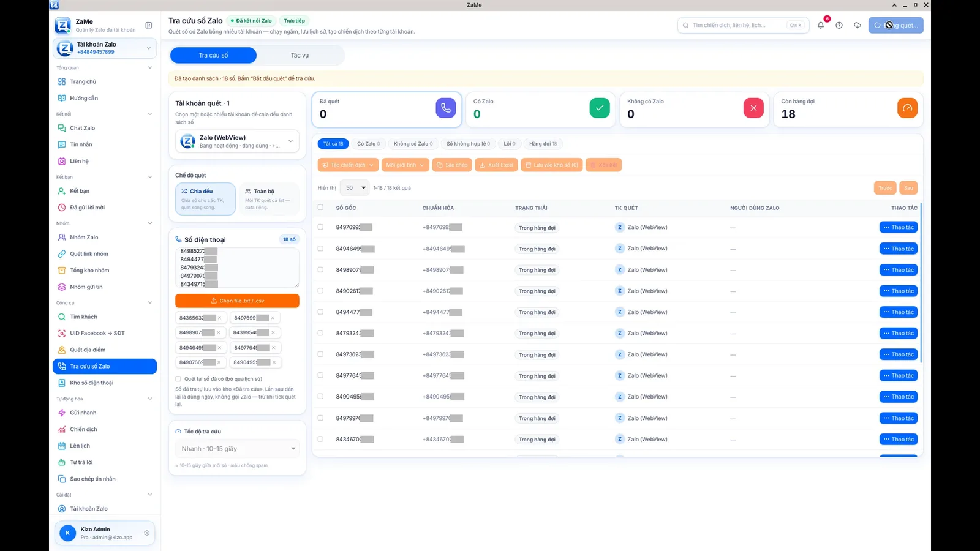Go to Tin nhắn in sidebar
Screen dimensions: 980x551
105,144
